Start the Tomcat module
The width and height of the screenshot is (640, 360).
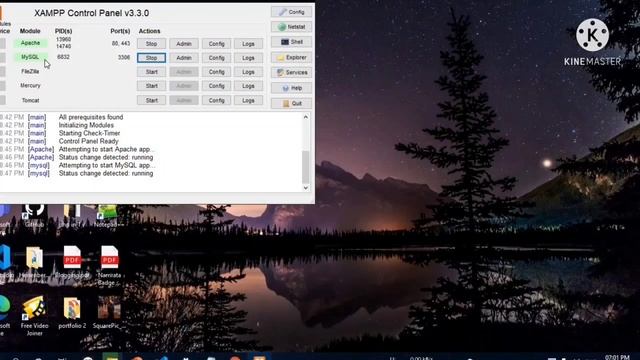tap(151, 100)
